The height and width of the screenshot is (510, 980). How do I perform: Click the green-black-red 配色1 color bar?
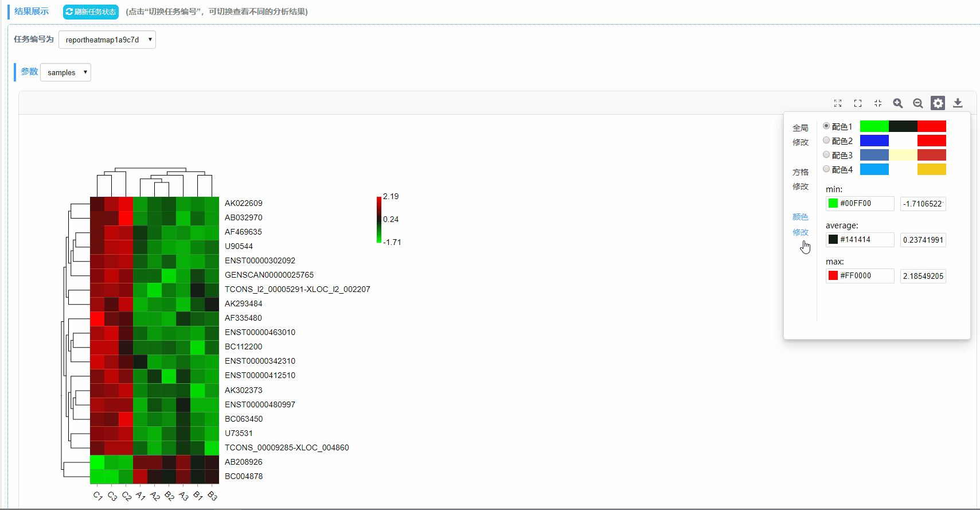(903, 126)
